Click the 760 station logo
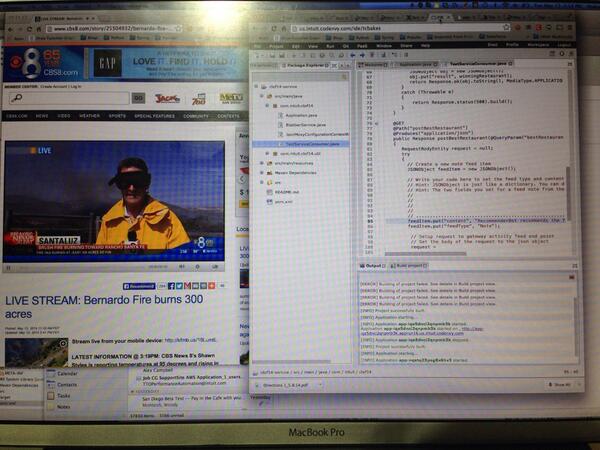Screen dimensions: 600x450 click(x=199, y=99)
